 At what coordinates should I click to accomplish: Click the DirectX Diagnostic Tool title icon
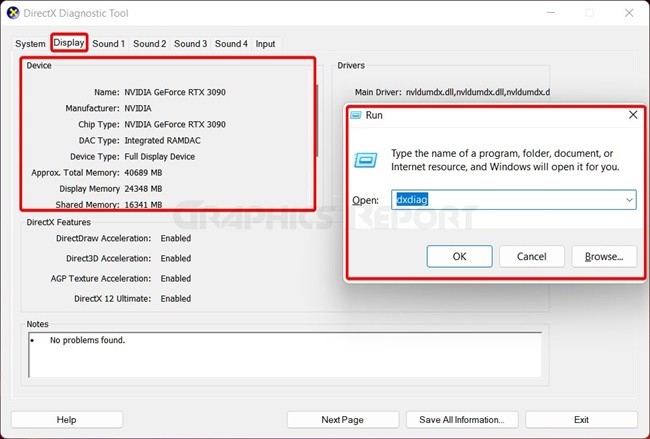(13, 13)
